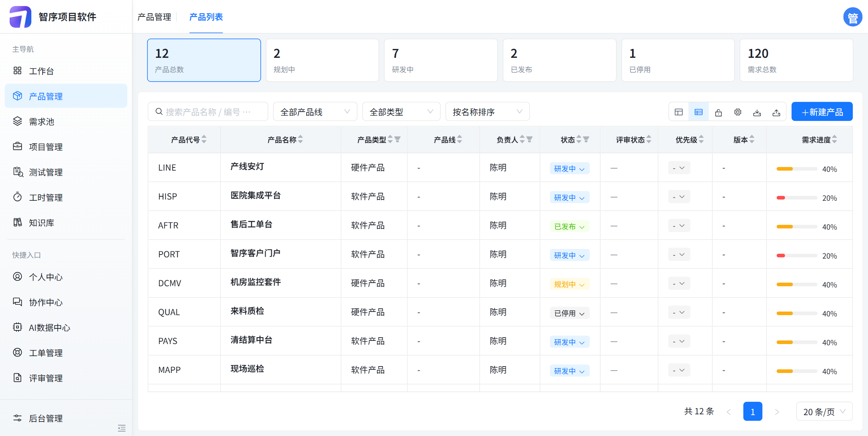
Task: Click the card view layout icon
Action: coord(679,112)
